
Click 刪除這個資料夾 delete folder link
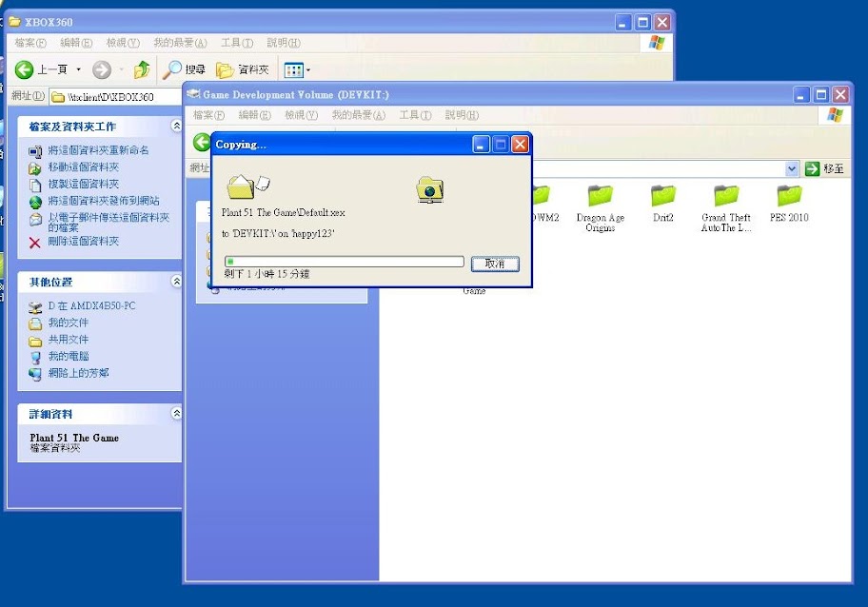click(x=83, y=242)
